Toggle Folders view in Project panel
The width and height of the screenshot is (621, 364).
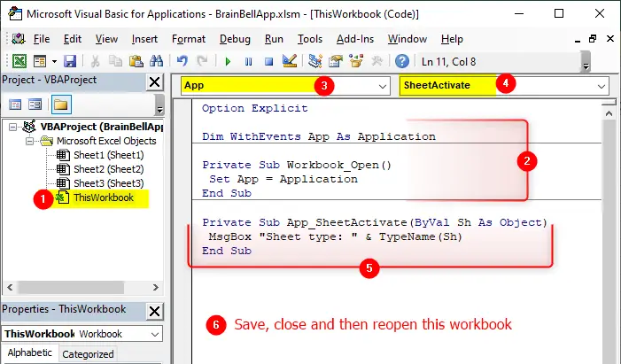(x=61, y=105)
